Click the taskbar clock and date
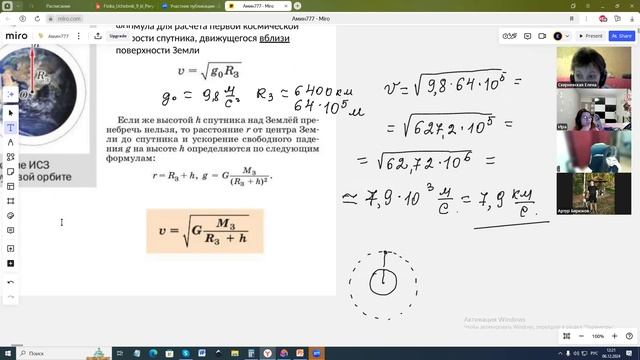 tap(611, 353)
